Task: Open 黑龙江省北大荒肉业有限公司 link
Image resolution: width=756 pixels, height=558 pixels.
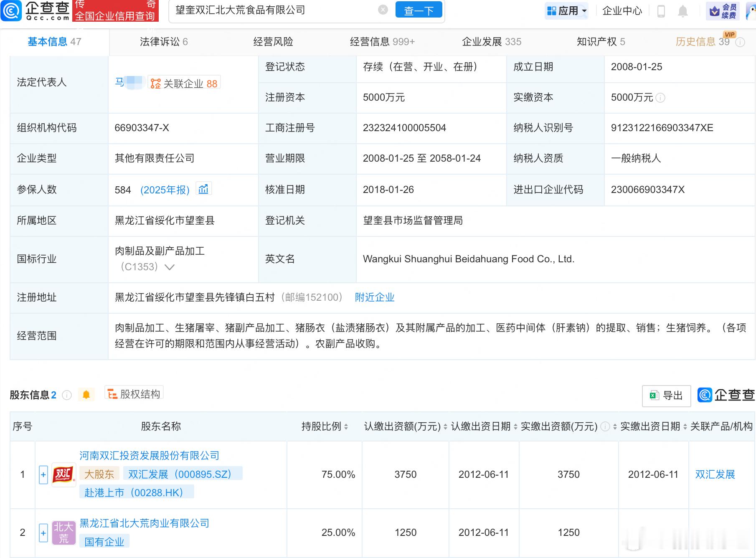Action: (145, 523)
